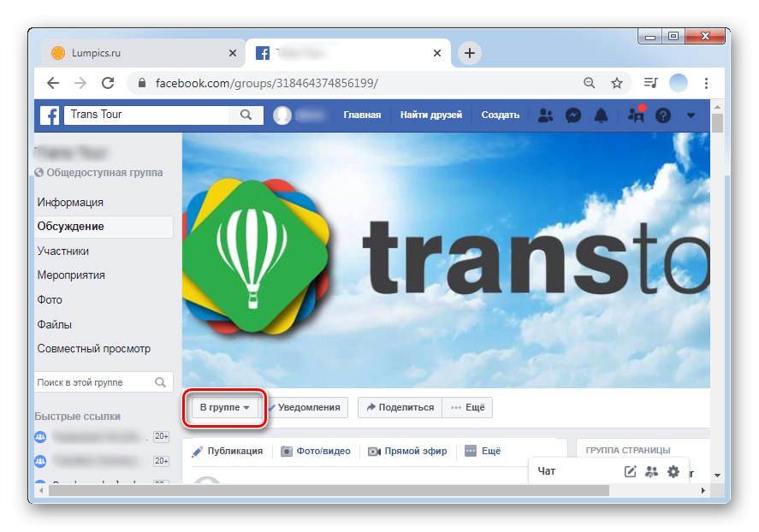Create new group chat icon
Screen dimensions: 759x532
651,471
